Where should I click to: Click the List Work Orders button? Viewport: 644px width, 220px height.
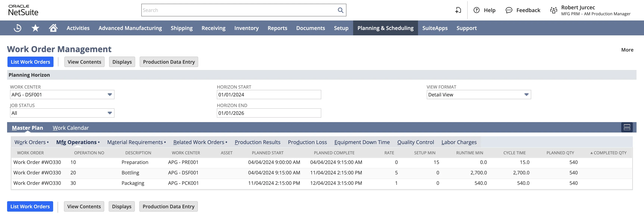click(30, 62)
